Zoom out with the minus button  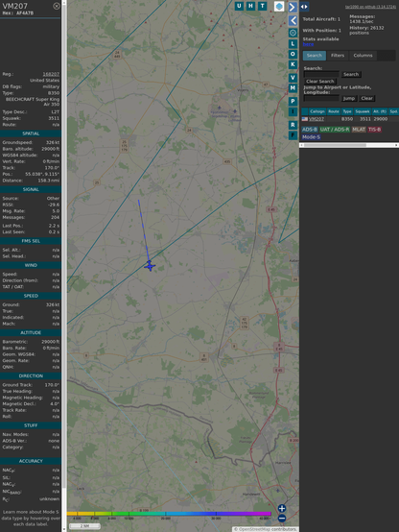click(x=282, y=519)
